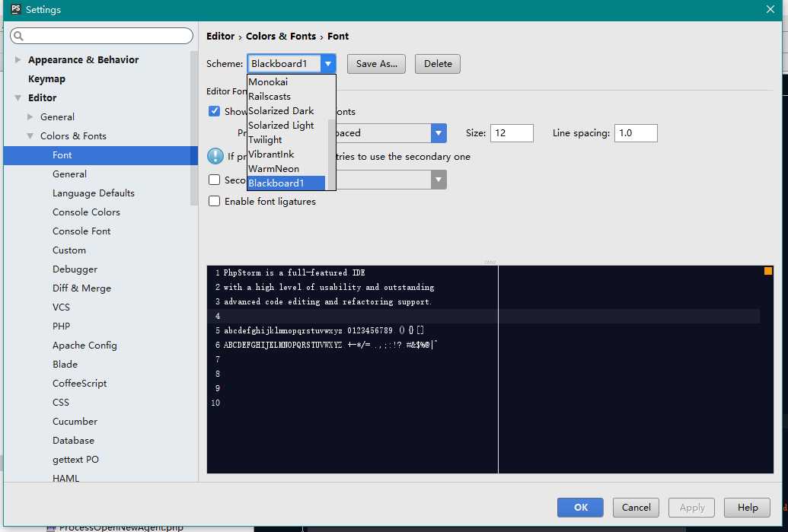Screen dimensions: 788x532
Task: Open Debugger color settings
Action: point(75,269)
